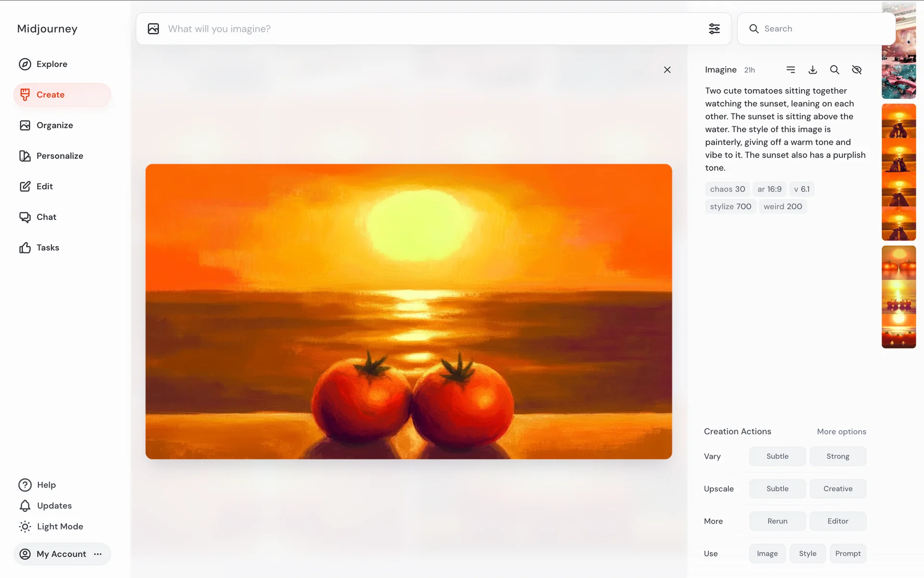Close the image detail view
This screenshot has height=578, width=924.
click(667, 70)
